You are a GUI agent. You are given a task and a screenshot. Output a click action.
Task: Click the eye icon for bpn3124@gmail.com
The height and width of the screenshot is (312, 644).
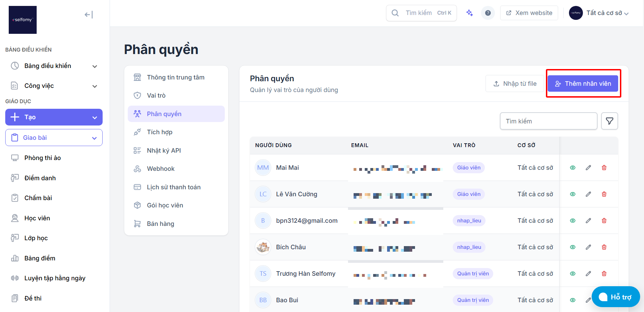[x=572, y=221]
